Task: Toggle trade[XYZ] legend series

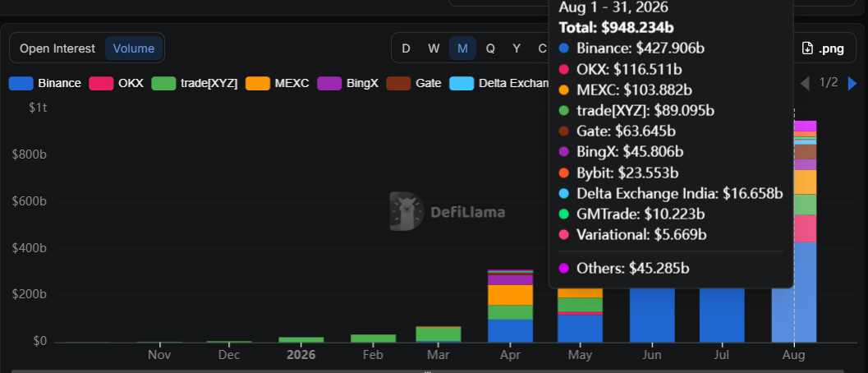Action: 195,83
